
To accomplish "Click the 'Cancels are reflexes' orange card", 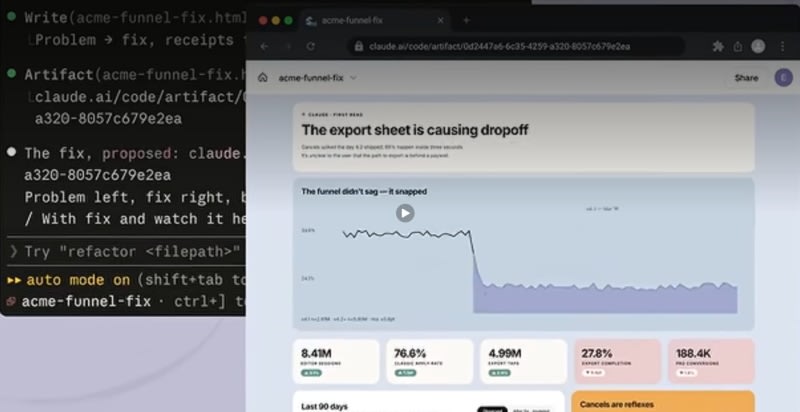I will [x=663, y=402].
